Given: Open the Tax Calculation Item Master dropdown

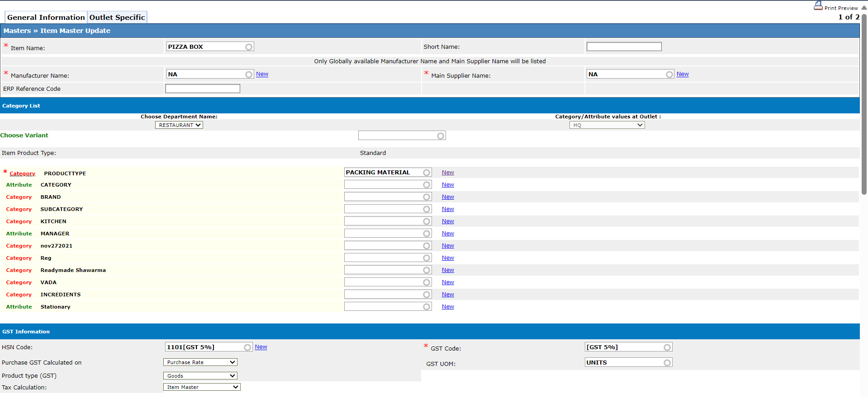Looking at the screenshot, I should coord(202,387).
